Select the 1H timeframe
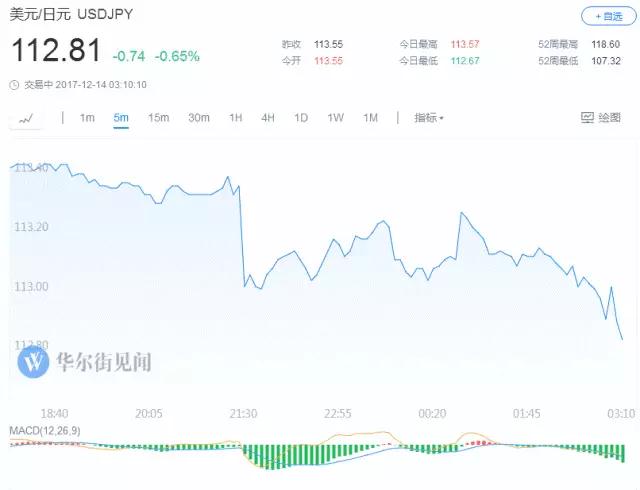 point(236,118)
